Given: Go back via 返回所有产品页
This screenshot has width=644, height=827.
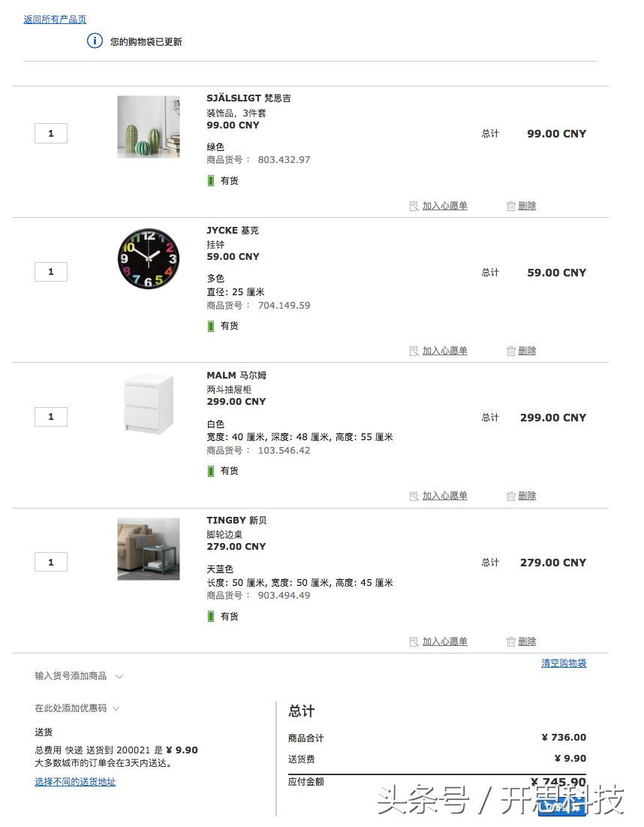Looking at the screenshot, I should coord(53,19).
